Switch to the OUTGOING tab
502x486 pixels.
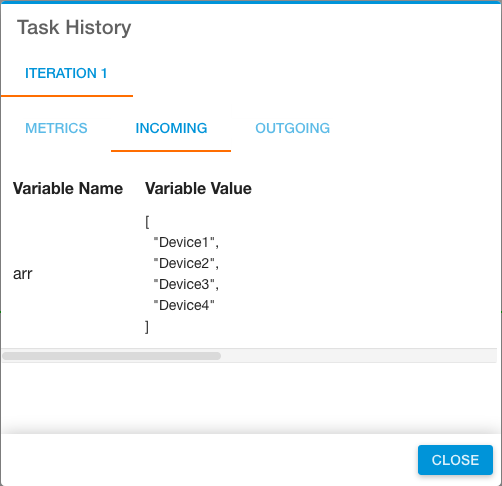coord(292,128)
